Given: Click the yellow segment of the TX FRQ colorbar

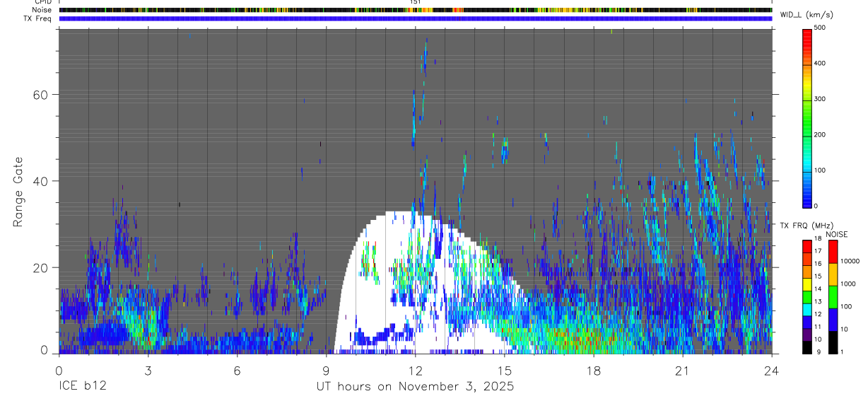Looking at the screenshot, I should click(x=807, y=283).
